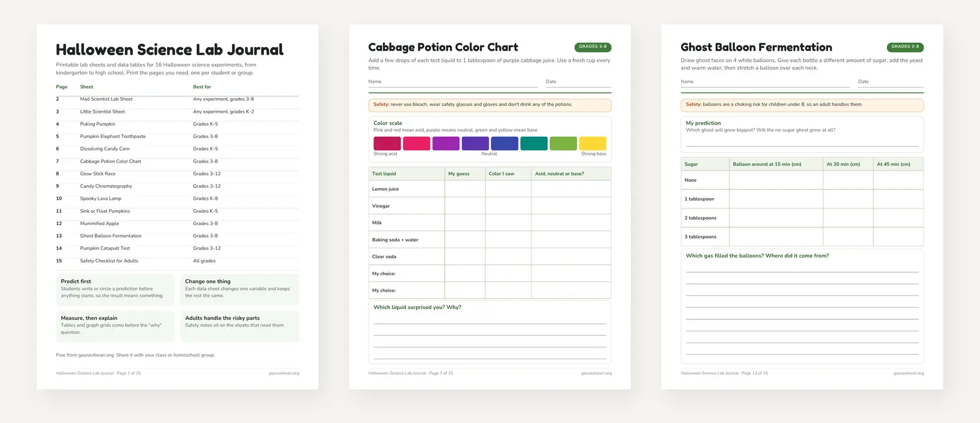Click Which gas filled the balloons question

click(757, 256)
